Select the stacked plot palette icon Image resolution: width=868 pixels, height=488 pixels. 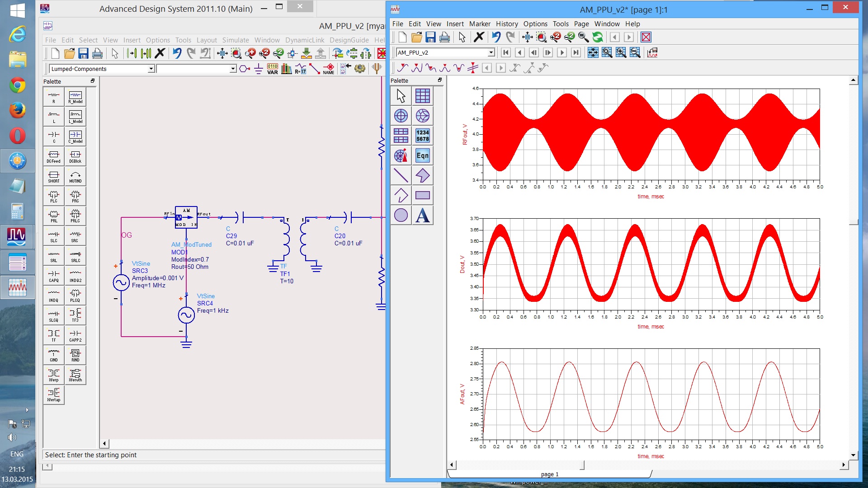(401, 136)
